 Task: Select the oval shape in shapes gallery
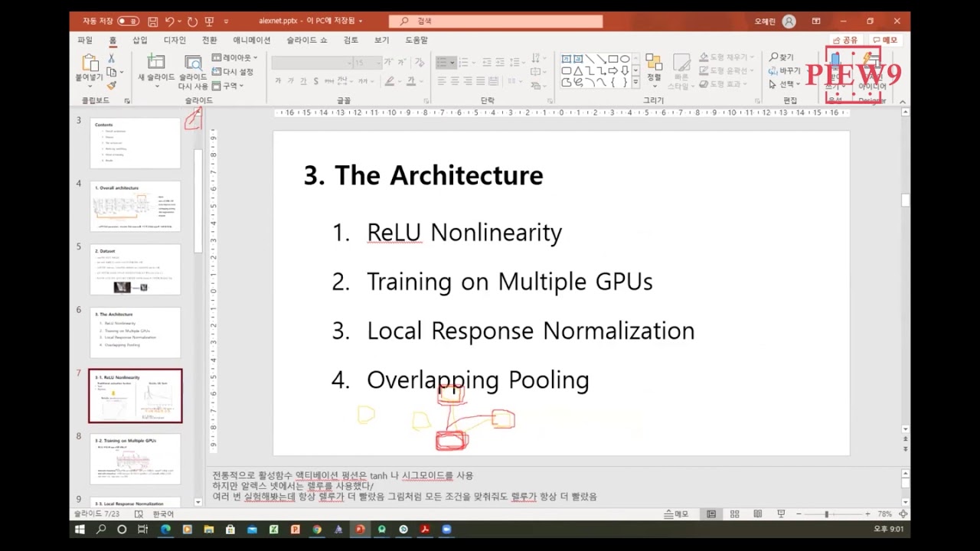(625, 59)
